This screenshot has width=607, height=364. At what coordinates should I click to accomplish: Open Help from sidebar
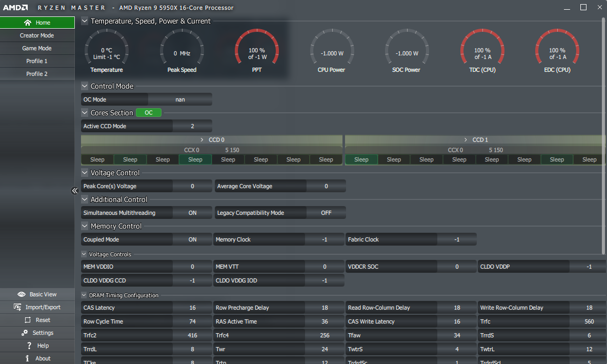37,346
